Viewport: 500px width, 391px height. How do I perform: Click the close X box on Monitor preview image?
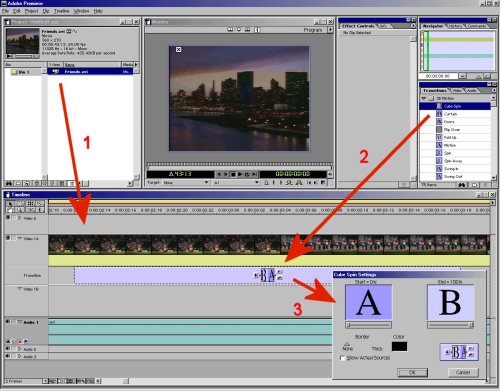point(179,50)
